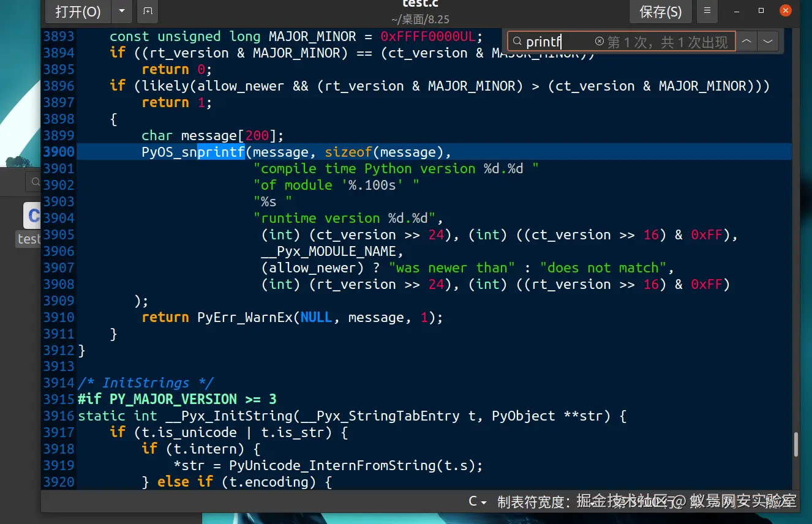The width and height of the screenshot is (812, 524).
Task: Click the vertical scrollbar handle of editor
Action: (x=795, y=444)
